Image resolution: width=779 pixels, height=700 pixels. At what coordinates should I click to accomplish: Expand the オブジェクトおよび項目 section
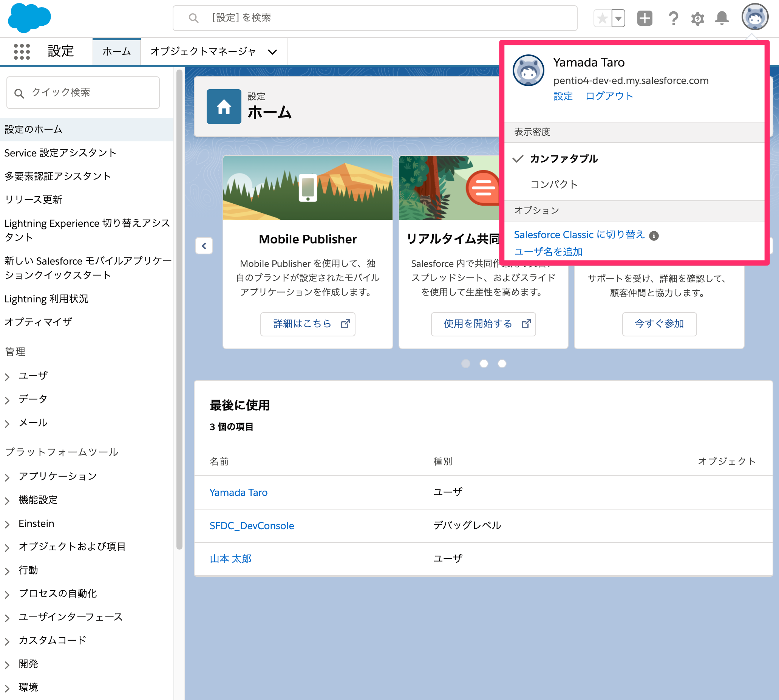pos(7,548)
